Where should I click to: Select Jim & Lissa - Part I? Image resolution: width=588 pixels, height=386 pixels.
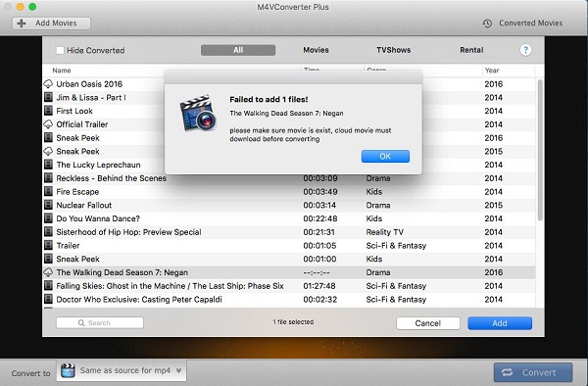coord(91,97)
